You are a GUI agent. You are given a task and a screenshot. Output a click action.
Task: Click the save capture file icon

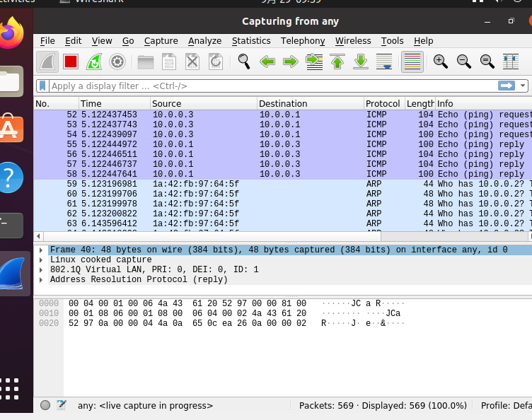169,62
